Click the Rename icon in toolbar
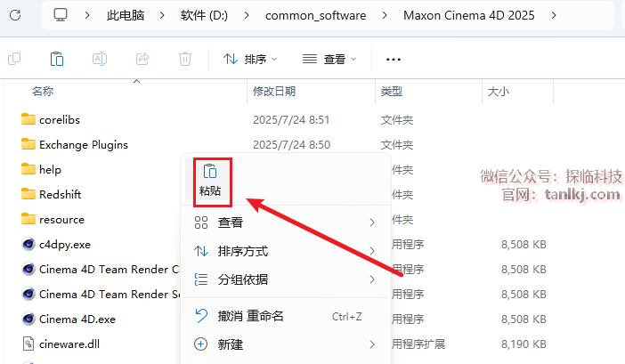This screenshot has height=364, width=625. tap(100, 59)
